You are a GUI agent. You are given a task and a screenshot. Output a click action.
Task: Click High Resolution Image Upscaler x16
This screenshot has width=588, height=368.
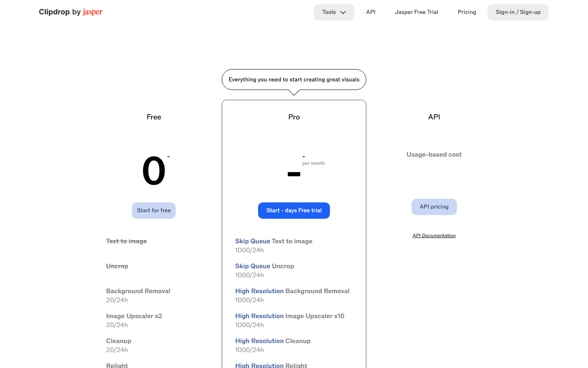coord(290,316)
